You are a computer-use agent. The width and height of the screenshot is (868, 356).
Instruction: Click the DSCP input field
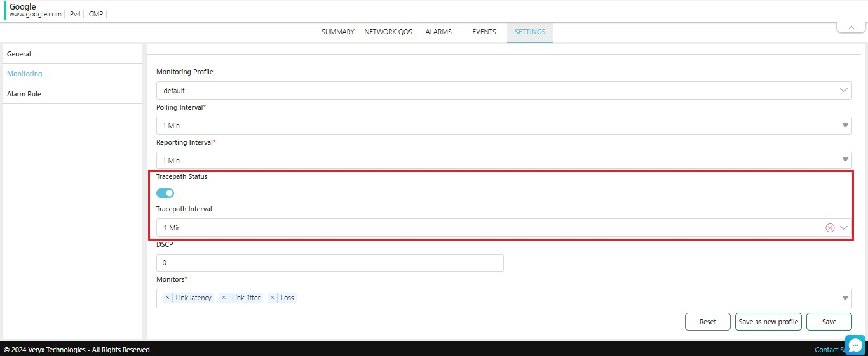330,263
